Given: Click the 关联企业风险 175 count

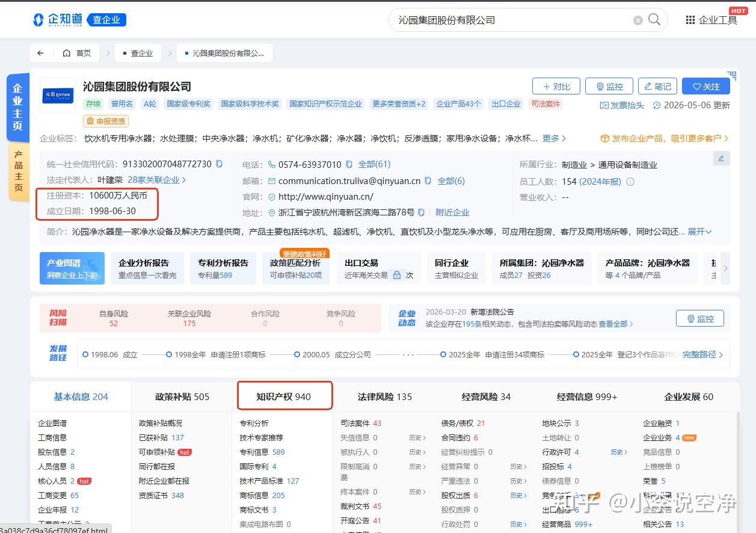Looking at the screenshot, I should coord(189,323).
